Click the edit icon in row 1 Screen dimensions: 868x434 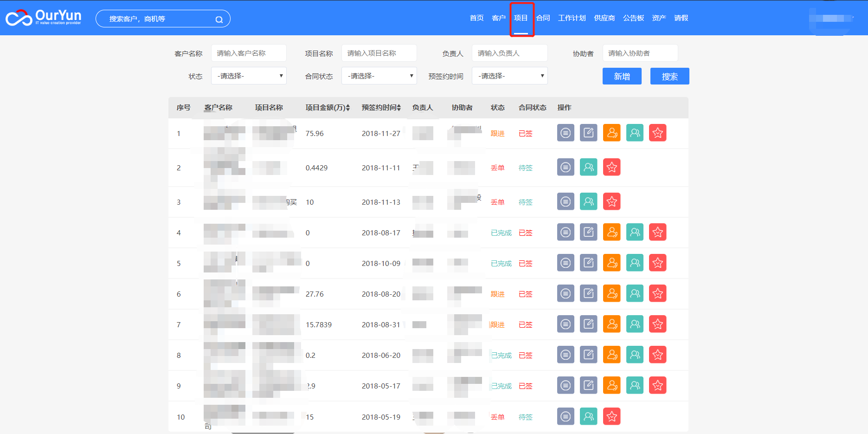(589, 133)
